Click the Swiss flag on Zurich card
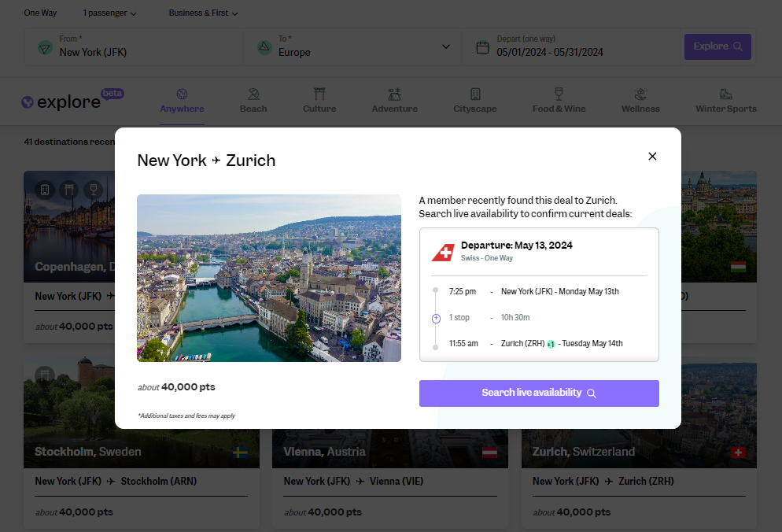 tap(738, 453)
